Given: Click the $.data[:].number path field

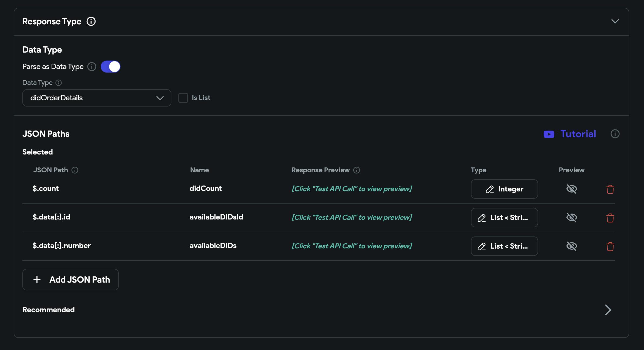Looking at the screenshot, I should pos(62,246).
